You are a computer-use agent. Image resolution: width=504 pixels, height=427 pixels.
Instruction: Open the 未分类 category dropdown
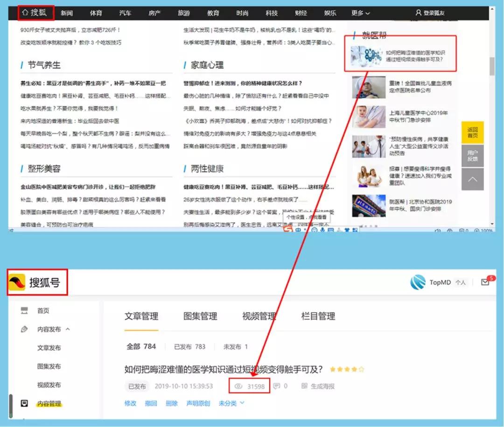[x=231, y=403]
